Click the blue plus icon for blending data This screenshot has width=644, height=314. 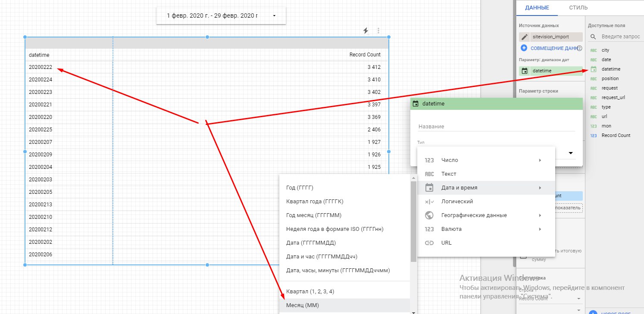(x=524, y=48)
